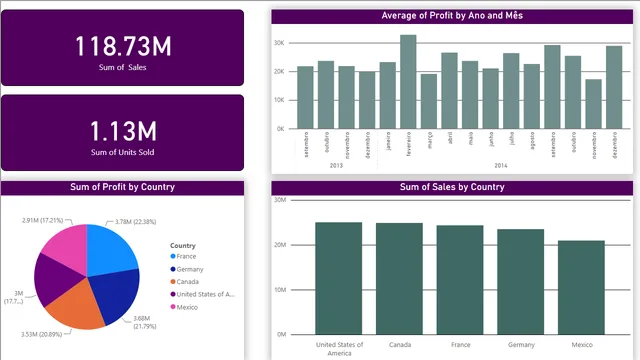Select the France sales bar
The image size is (640, 360).
pyautogui.click(x=460, y=280)
